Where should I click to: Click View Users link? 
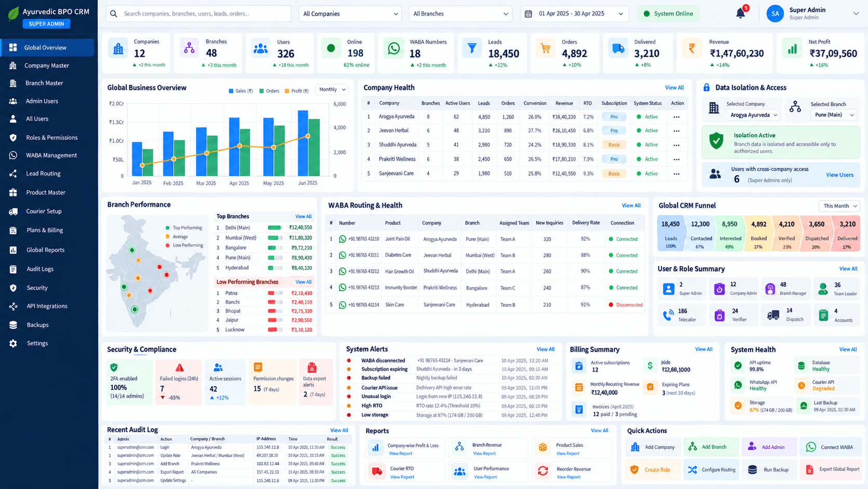[839, 175]
